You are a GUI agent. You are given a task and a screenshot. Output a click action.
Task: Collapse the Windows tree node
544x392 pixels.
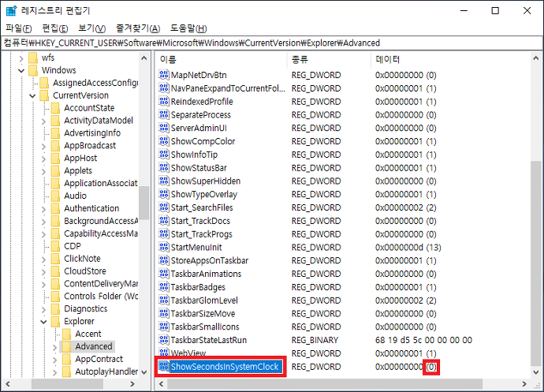(x=21, y=70)
